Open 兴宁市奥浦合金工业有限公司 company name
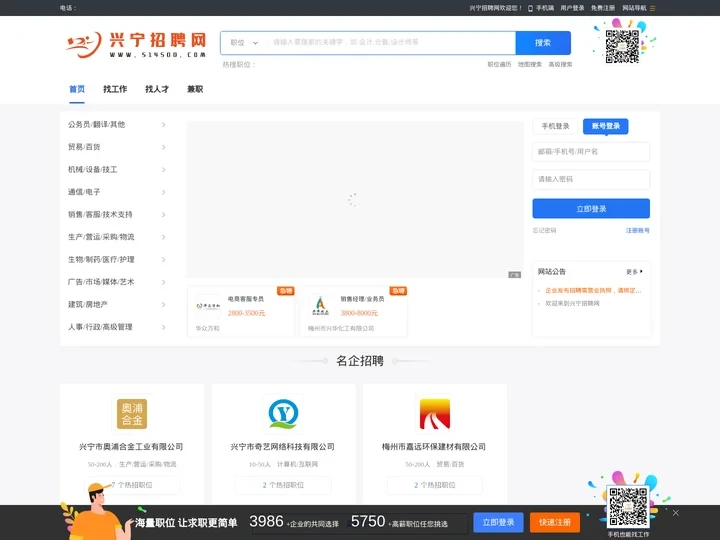Viewport: 720px width, 540px height. 131,446
